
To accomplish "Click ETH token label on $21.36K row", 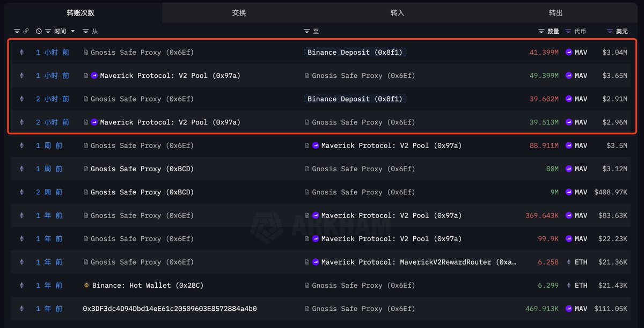I will coord(581,262).
